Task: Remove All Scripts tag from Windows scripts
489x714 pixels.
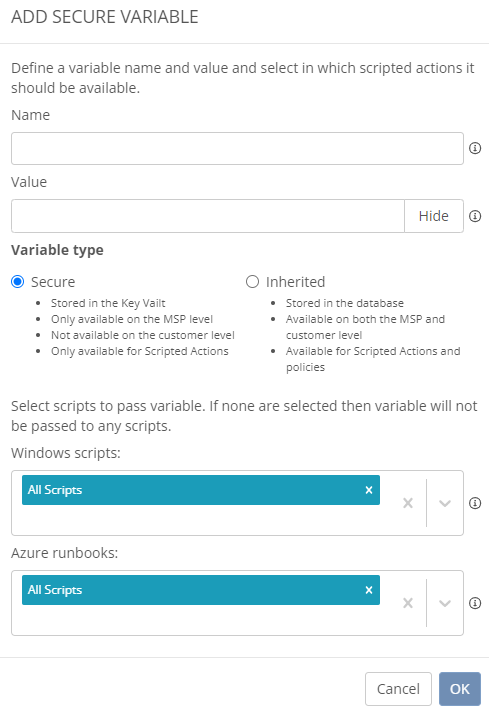Action: tap(369, 490)
